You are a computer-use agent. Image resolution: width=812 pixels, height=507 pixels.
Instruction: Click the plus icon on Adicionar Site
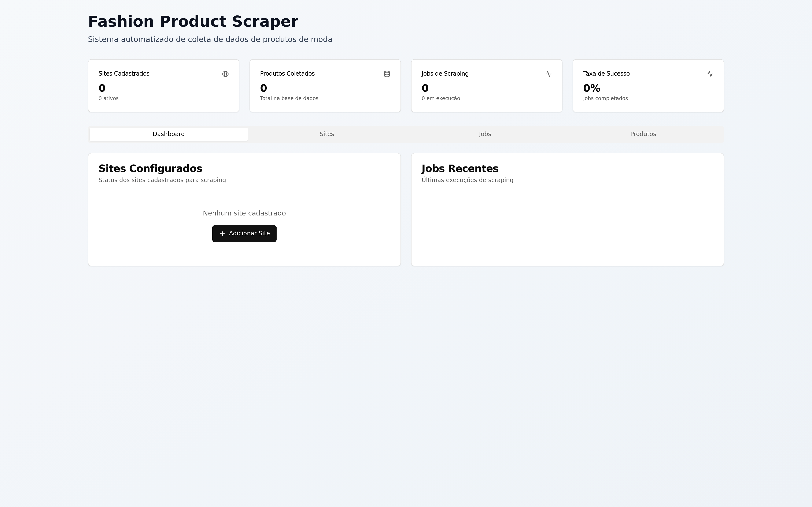click(222, 233)
